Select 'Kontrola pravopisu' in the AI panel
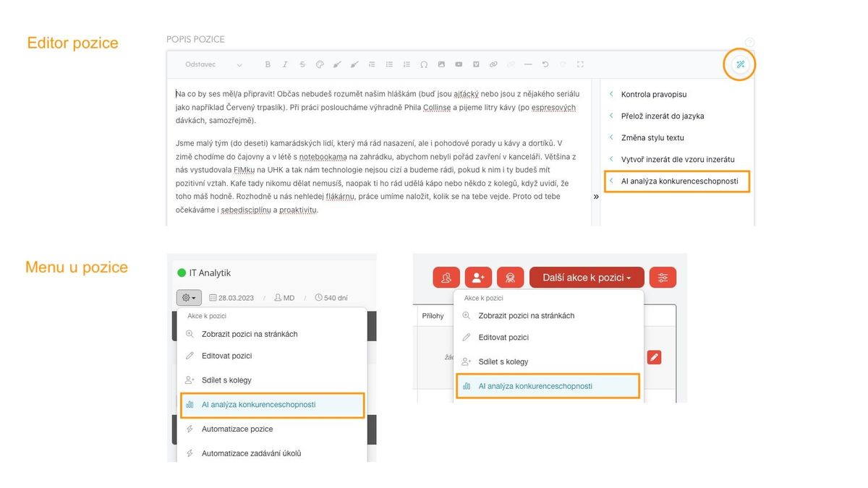 coord(653,94)
